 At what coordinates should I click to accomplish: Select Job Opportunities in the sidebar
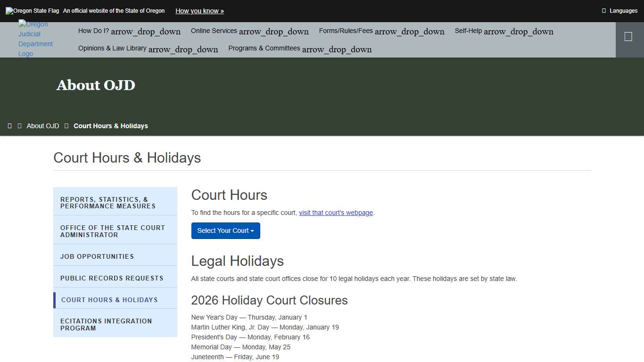[97, 256]
